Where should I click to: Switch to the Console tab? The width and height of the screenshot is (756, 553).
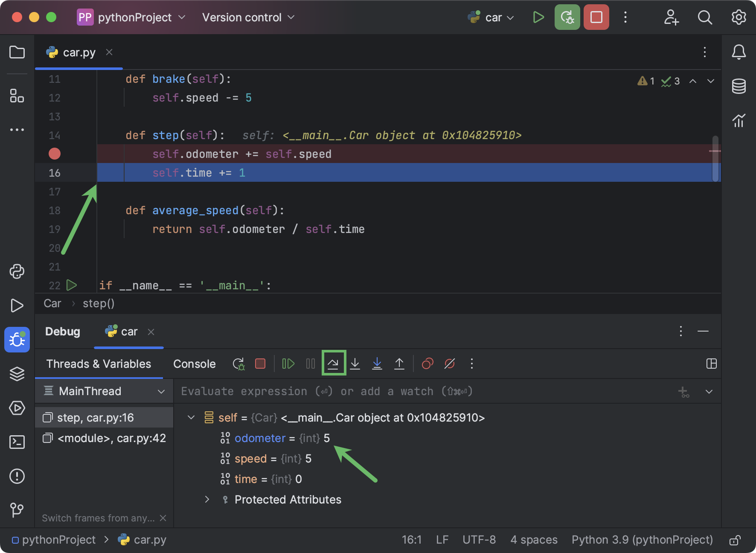click(195, 364)
